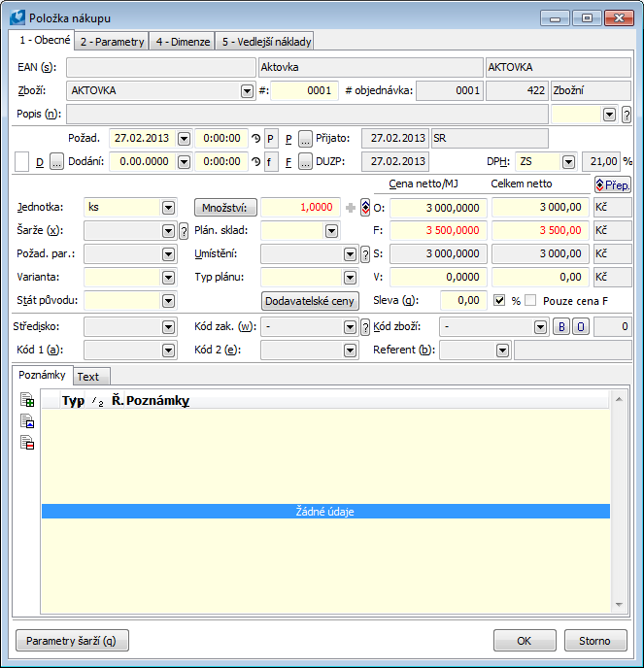Open the Zboží dropdown showing AKTOVKA

point(247,90)
